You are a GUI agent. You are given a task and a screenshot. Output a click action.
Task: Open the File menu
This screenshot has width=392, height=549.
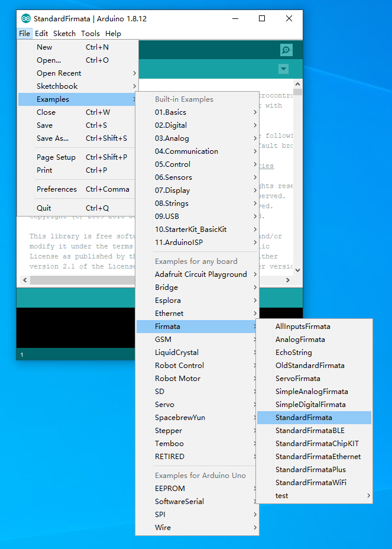[24, 34]
